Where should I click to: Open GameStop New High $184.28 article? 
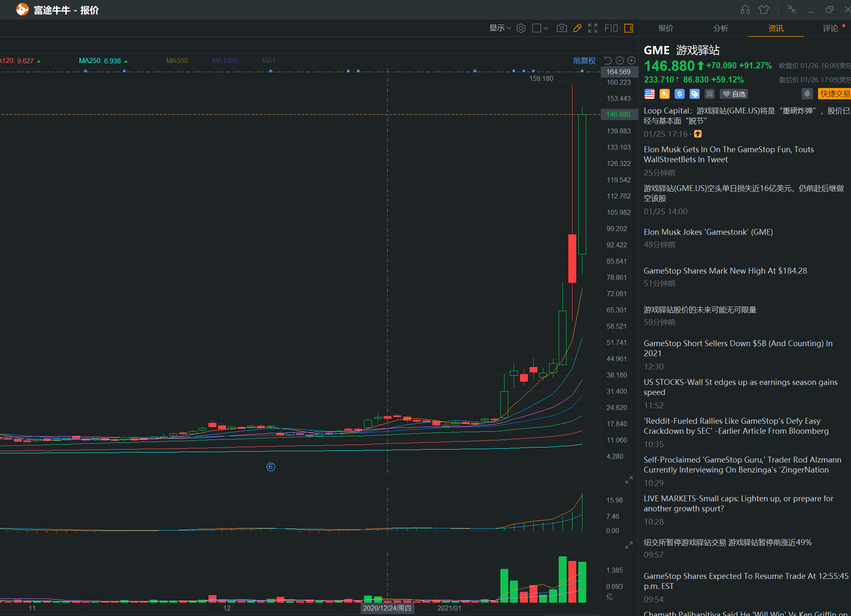(745, 277)
